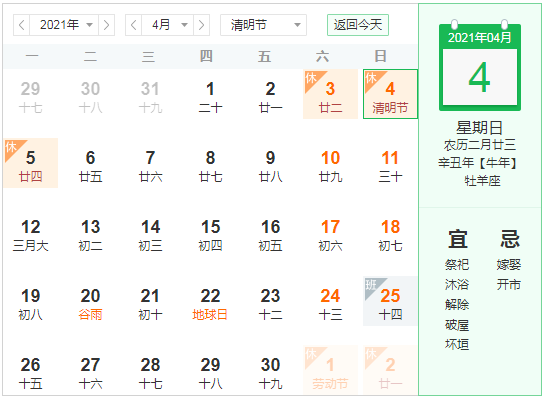Click 沐浴 under 宜 list
The width and height of the screenshot is (545, 398).
pyautogui.click(x=457, y=285)
